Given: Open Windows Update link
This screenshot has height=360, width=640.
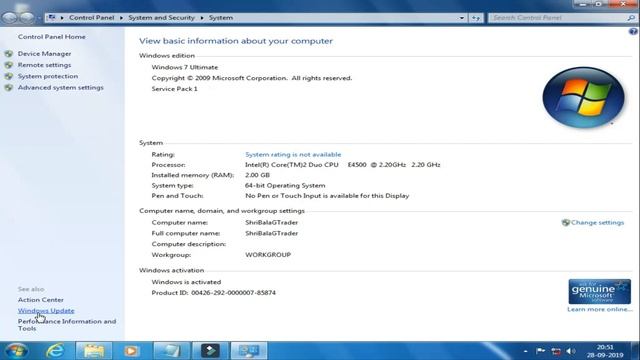Looking at the screenshot, I should coord(46,311).
